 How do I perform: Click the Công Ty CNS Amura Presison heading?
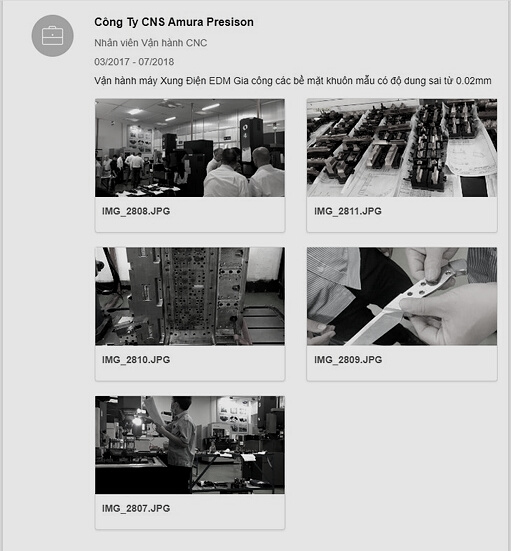click(x=174, y=22)
